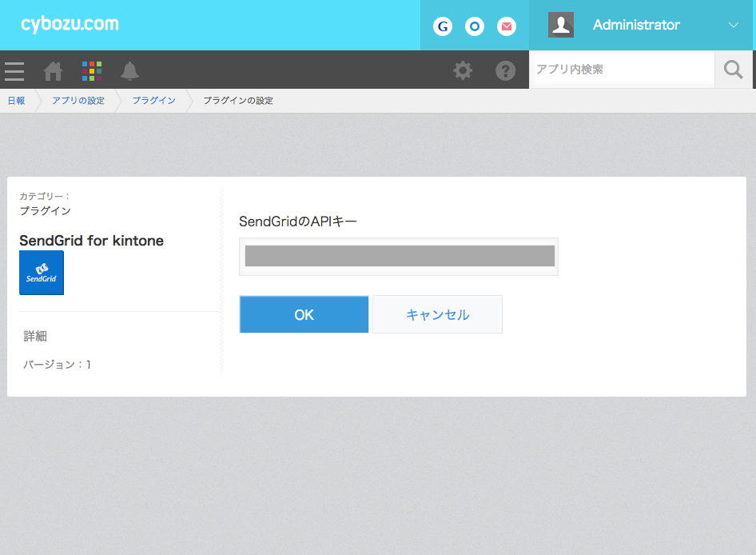The height and width of the screenshot is (555, 756).
Task: Open the gear settings icon
Action: [463, 70]
